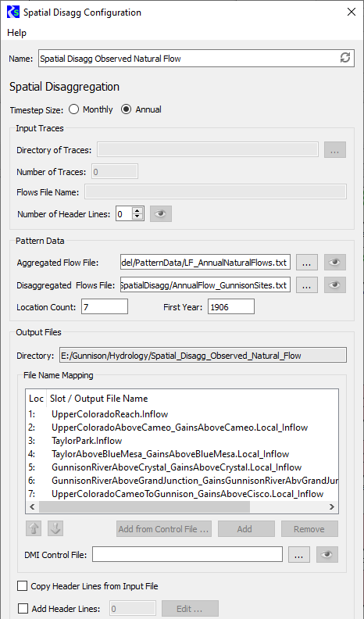Click the refresh icon in Name field
Image resolution: width=364 pixels, height=619 pixels.
(x=345, y=58)
